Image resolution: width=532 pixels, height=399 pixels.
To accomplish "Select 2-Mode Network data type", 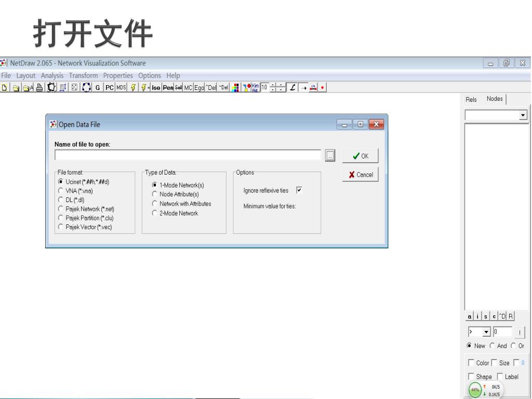I will coord(175,213).
